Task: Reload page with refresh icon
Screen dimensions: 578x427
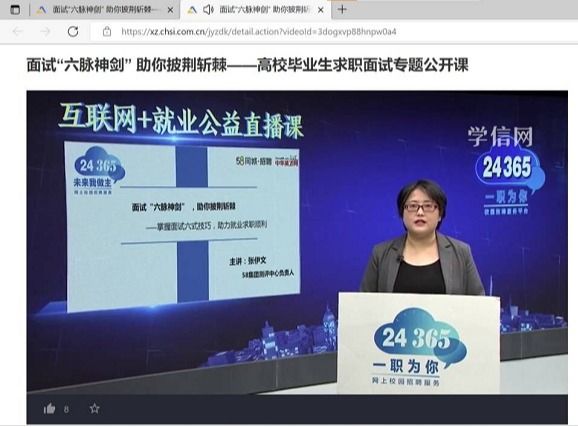Action: tap(73, 32)
